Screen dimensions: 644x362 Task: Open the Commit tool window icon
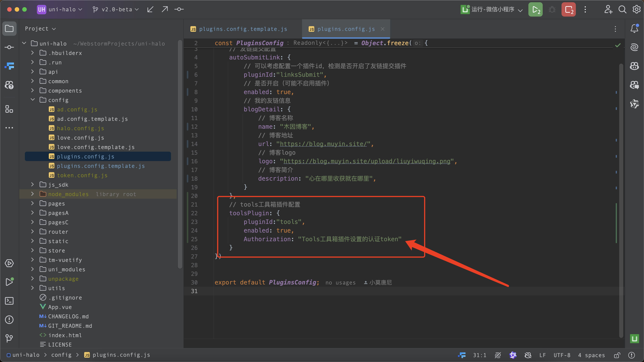pyautogui.click(x=9, y=47)
